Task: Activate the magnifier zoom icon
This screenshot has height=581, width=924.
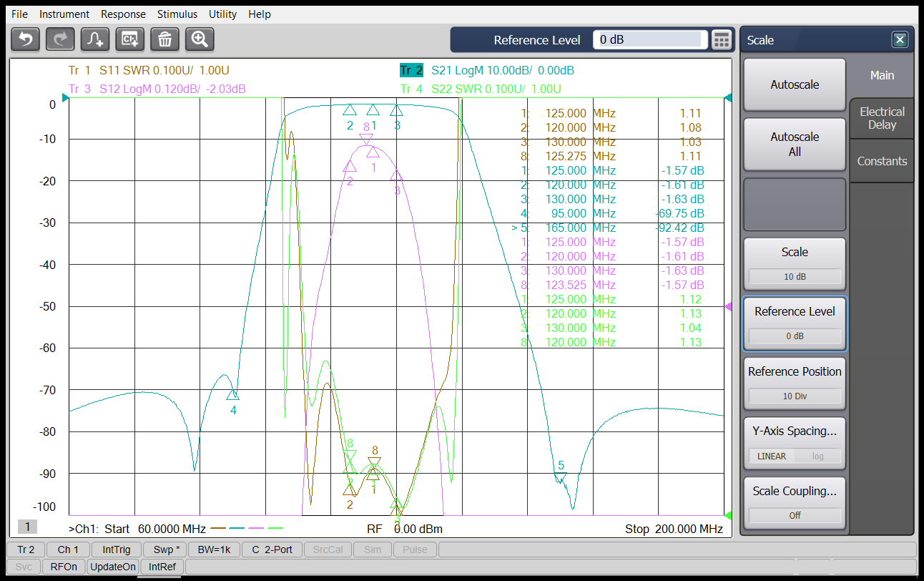Action: (200, 39)
